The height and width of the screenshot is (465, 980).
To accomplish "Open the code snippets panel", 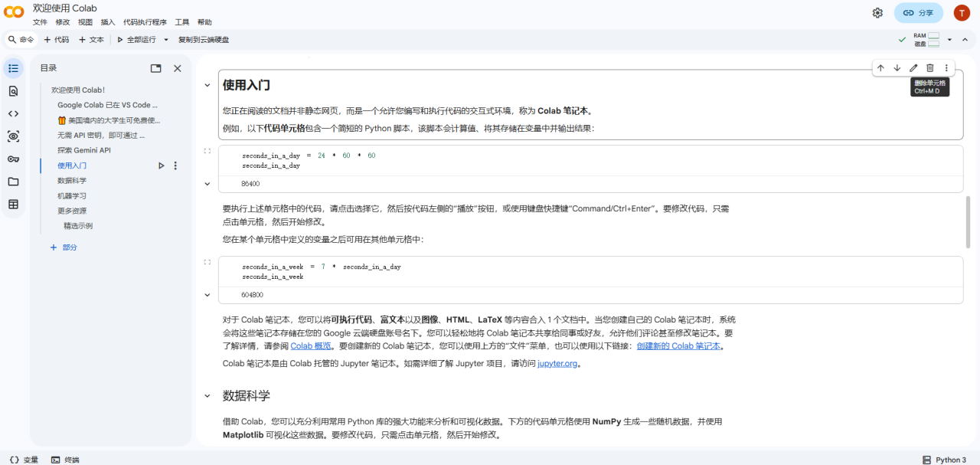I will click(13, 113).
